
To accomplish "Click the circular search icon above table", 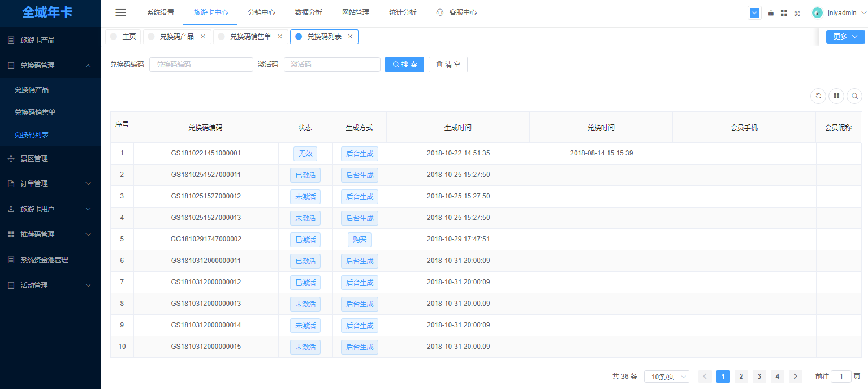I will pyautogui.click(x=854, y=96).
